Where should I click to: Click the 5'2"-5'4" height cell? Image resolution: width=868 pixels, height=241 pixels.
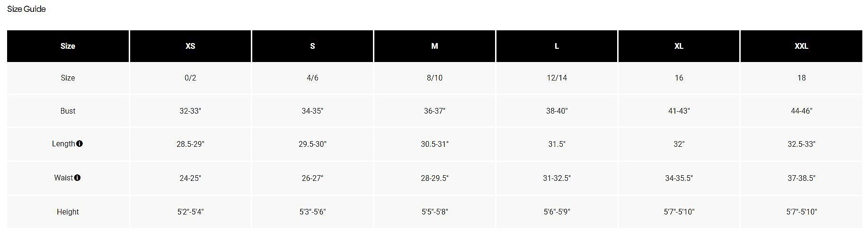coord(190,212)
